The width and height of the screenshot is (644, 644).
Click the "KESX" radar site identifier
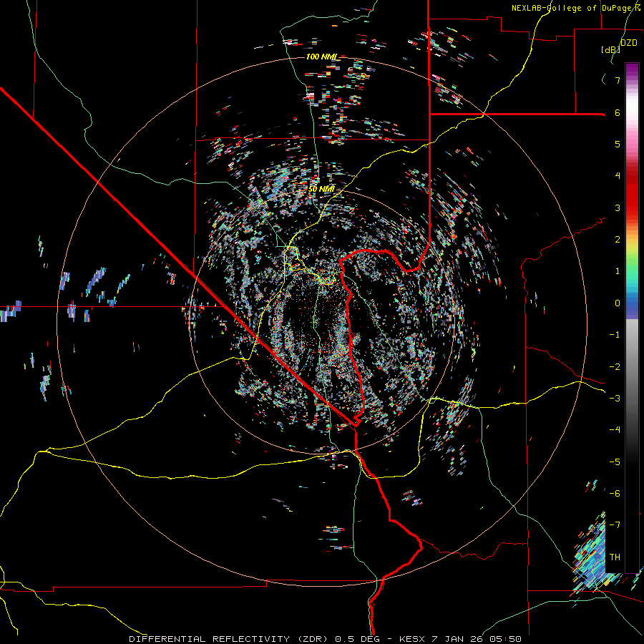[412, 639]
